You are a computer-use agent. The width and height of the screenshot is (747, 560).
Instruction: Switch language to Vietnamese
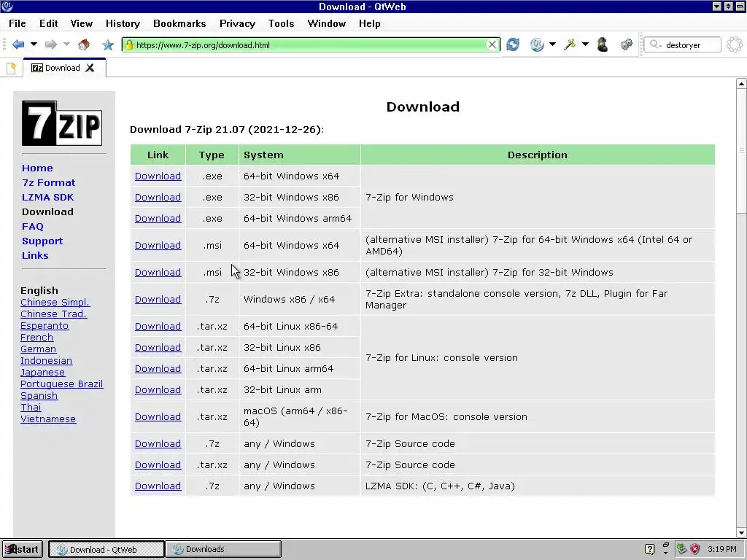[48, 419]
